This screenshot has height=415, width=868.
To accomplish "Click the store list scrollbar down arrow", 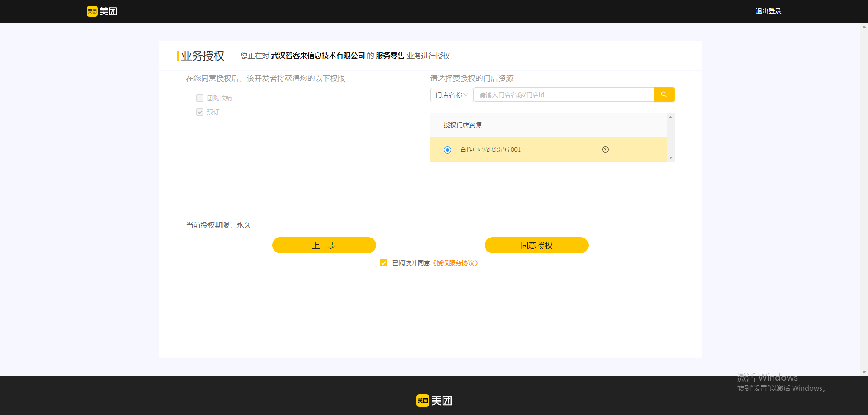I will (x=670, y=158).
